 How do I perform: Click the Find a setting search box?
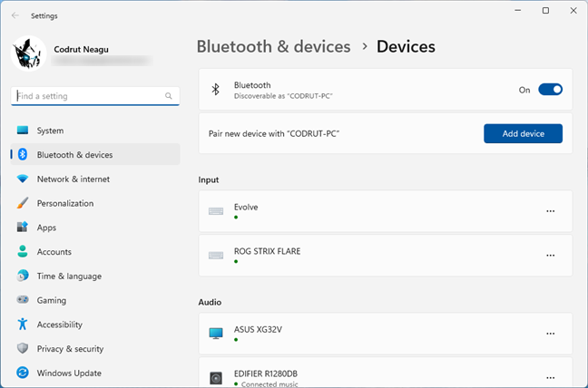[x=95, y=96]
